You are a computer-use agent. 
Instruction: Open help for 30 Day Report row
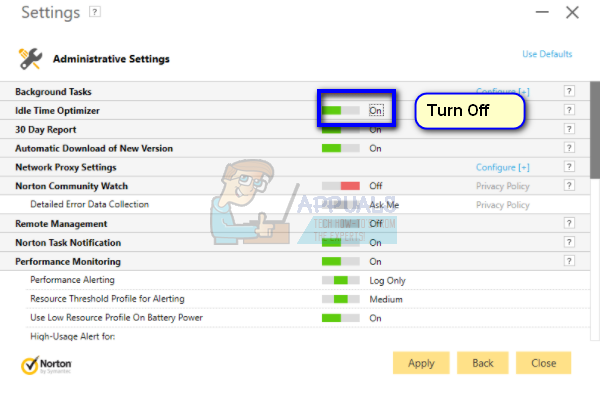[x=569, y=129]
